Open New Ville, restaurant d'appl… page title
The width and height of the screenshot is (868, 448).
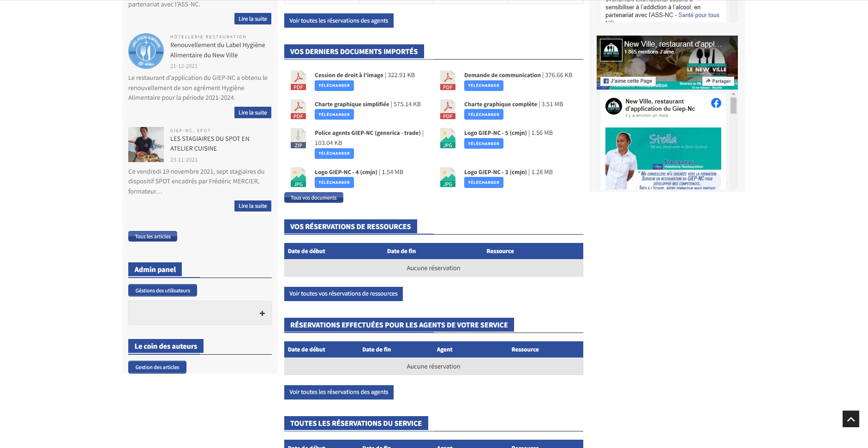(672, 44)
